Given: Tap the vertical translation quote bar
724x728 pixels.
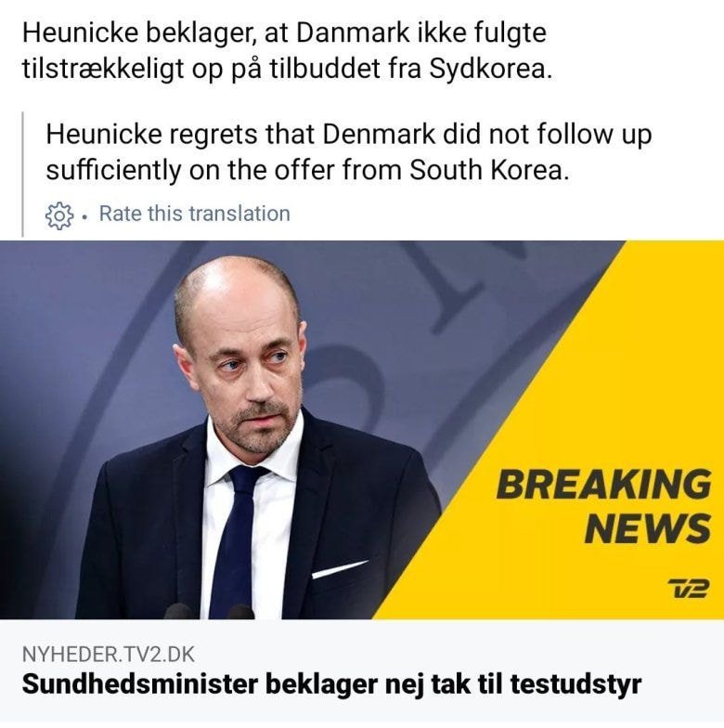Looking at the screenshot, I should [22, 174].
